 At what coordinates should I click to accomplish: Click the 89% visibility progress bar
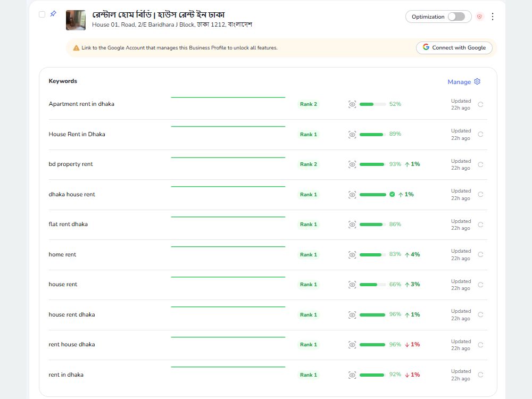click(372, 135)
